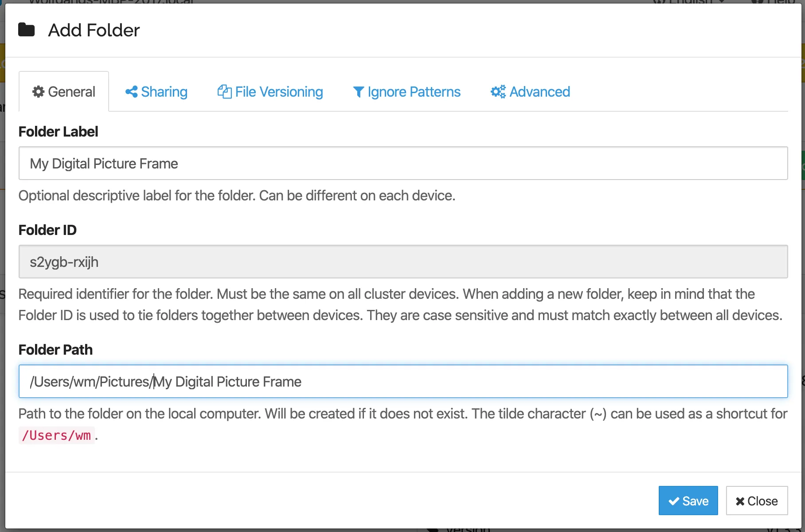Click the copy icon beside File Versioning
805x532 pixels.
[224, 92]
